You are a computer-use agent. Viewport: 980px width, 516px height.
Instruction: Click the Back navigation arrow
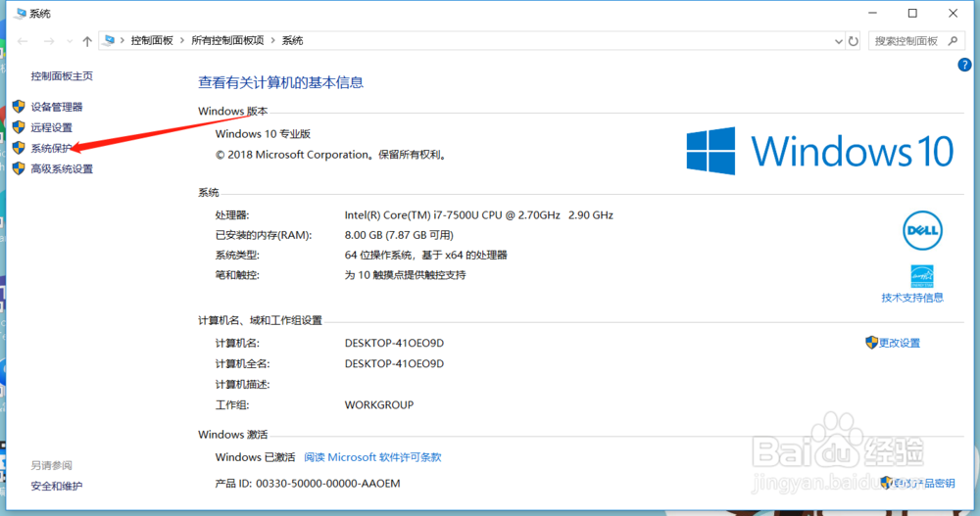(23, 41)
